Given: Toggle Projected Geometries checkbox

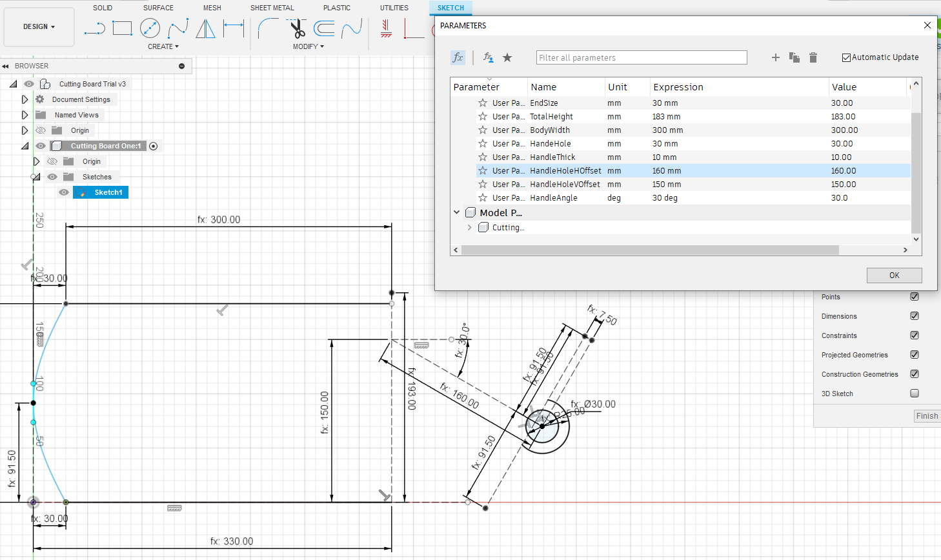Looking at the screenshot, I should pos(915,354).
